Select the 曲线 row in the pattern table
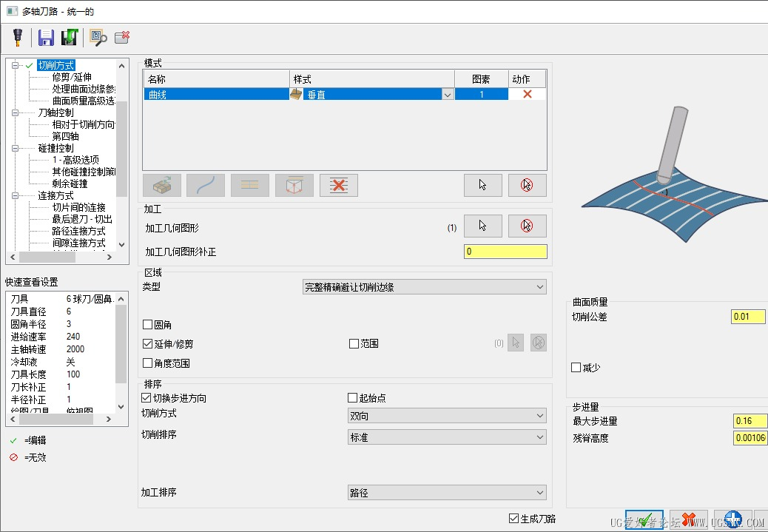The width and height of the screenshot is (768, 532). coord(344,94)
